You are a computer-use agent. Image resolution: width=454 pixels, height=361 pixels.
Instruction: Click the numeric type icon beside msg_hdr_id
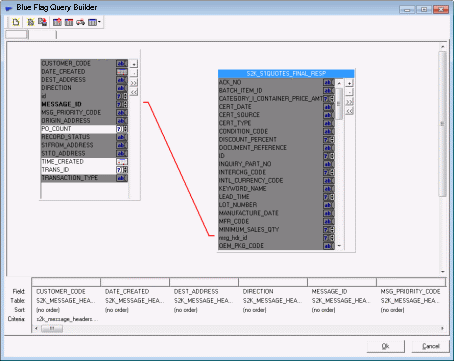329,238
